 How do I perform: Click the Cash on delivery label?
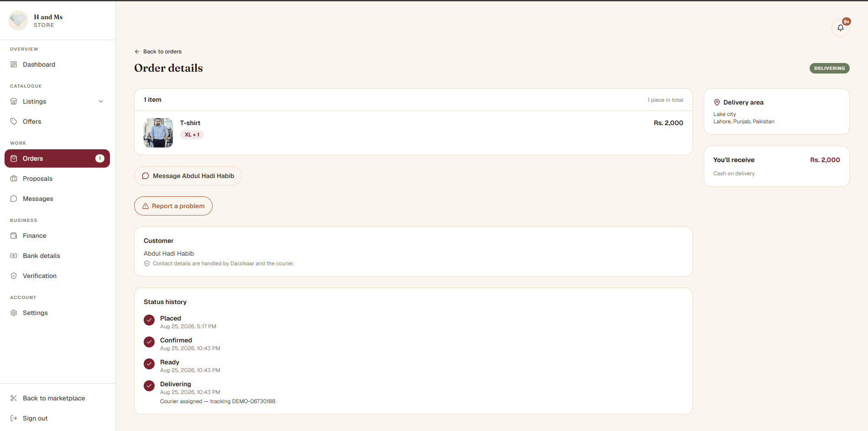[x=734, y=173]
